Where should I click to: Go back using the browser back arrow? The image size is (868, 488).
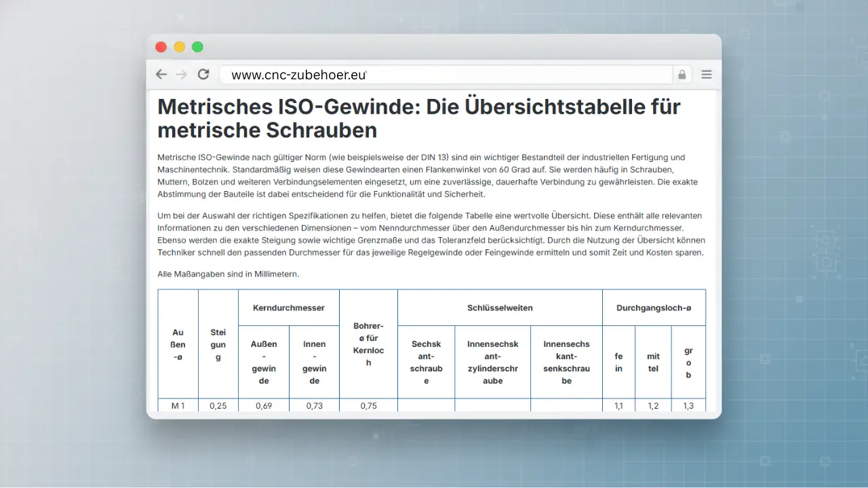[161, 75]
